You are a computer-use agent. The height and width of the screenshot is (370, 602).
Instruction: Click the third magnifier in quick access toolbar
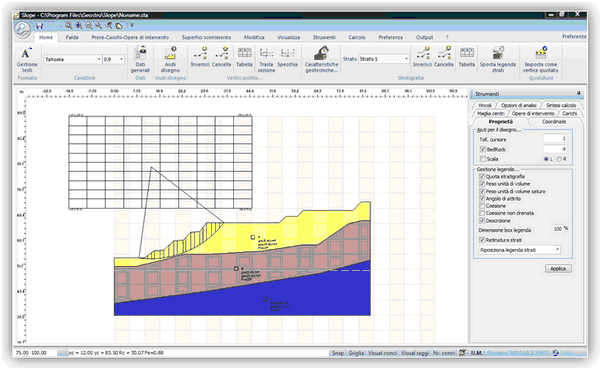click(89, 26)
